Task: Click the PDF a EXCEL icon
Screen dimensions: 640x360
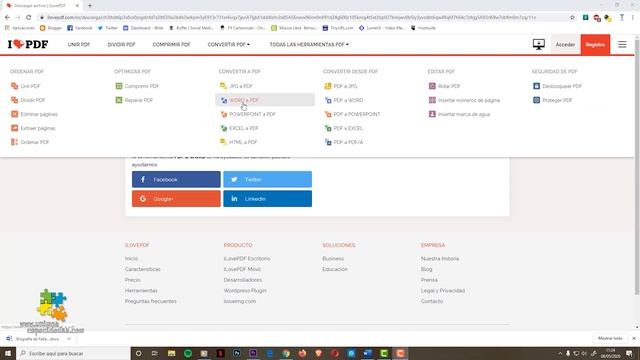Action: 328,128
